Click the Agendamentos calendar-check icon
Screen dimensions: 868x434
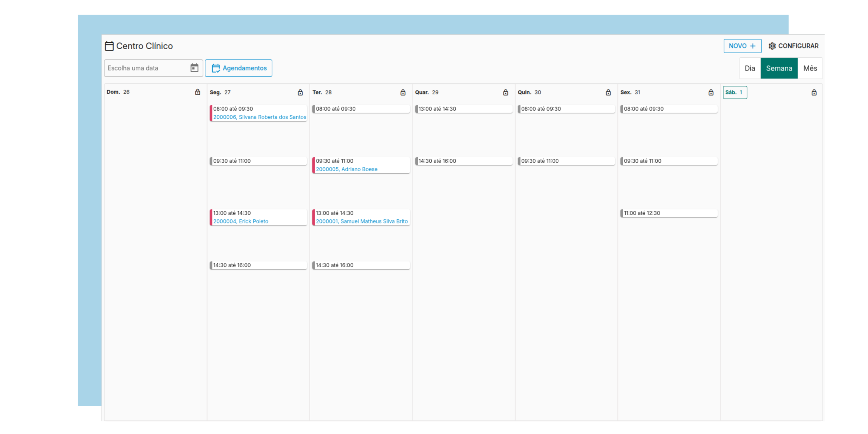pos(216,68)
